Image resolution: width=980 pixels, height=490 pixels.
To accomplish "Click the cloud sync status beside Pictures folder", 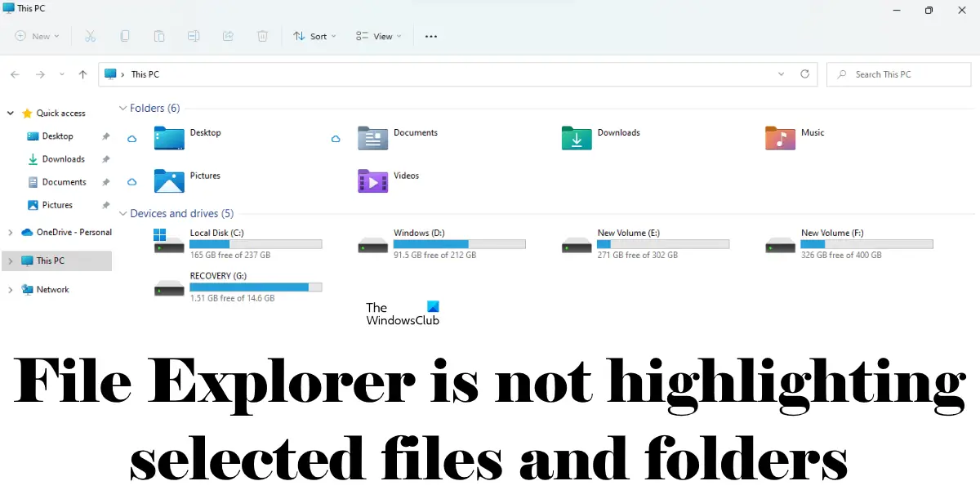I will 132,181.
